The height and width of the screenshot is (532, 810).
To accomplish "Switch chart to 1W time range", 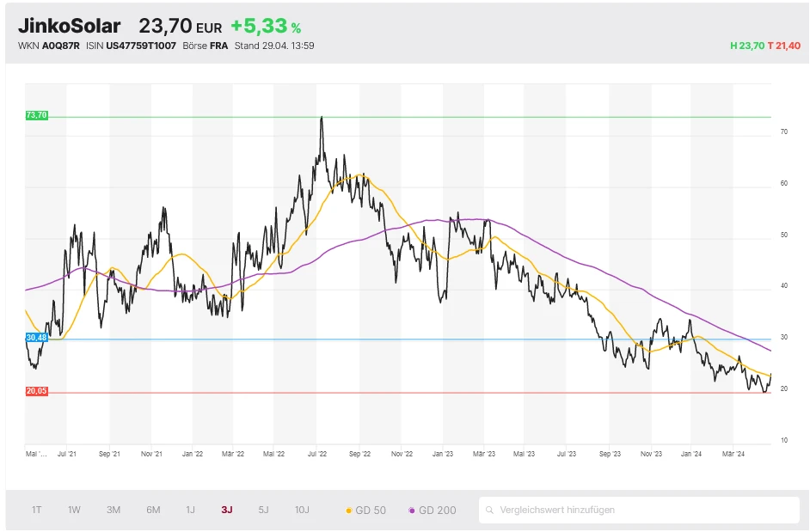I will click(75, 510).
